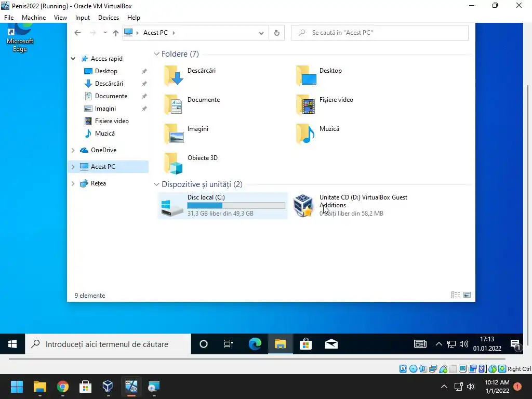Open the VirtualBox File menu
The image size is (532, 399).
click(9, 18)
